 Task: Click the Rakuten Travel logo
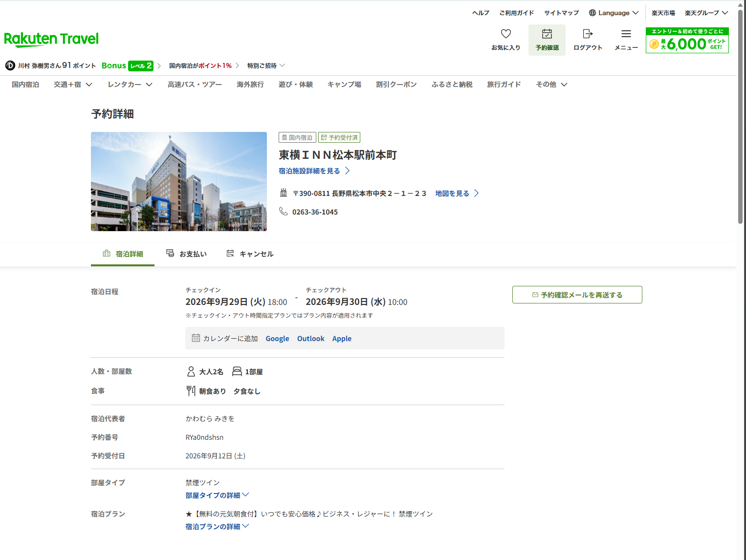(51, 39)
